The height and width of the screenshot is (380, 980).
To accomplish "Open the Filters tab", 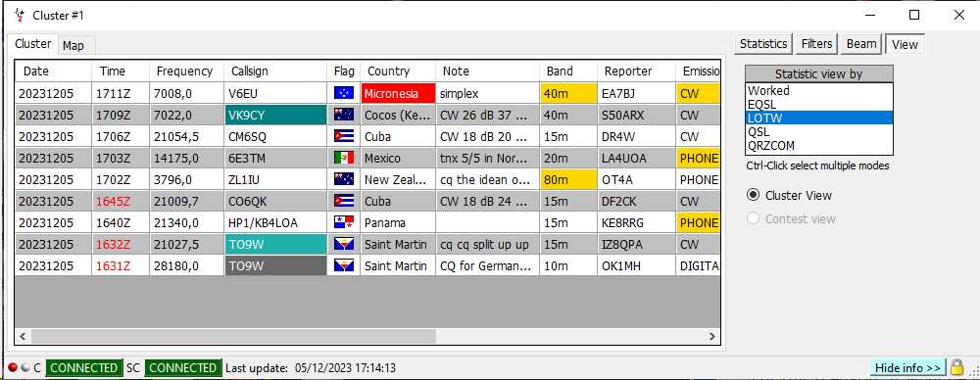I will pyautogui.click(x=817, y=44).
